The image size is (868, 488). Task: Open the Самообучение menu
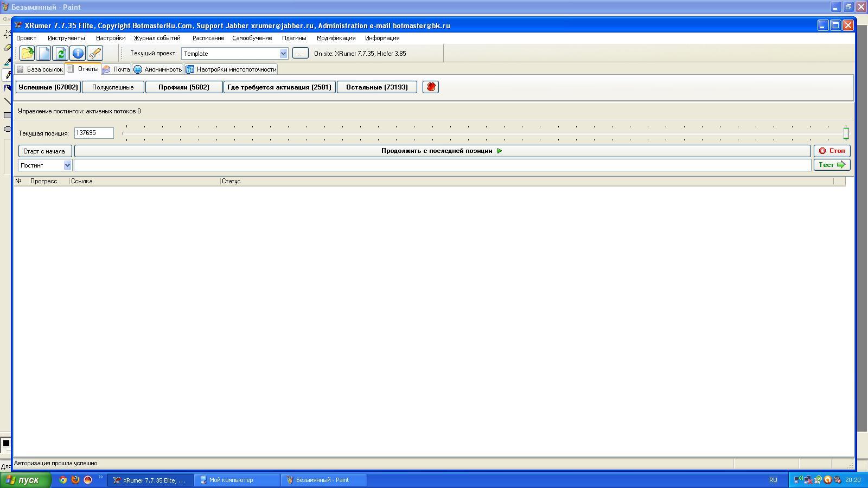[252, 38]
